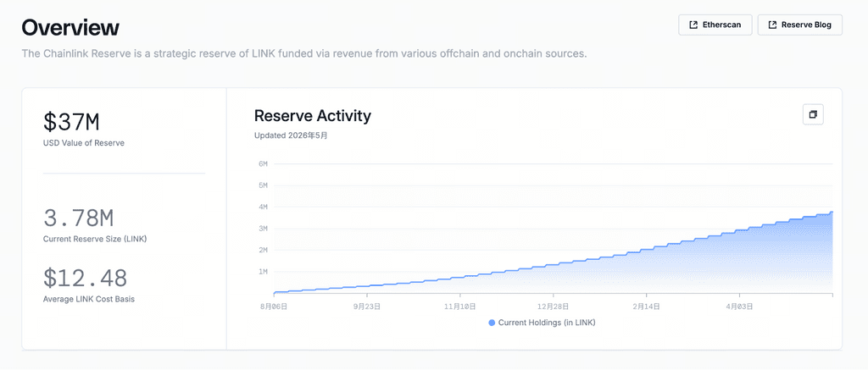868x370 pixels.
Task: Click the 9月23日 x-axis date label
Action: tap(367, 306)
